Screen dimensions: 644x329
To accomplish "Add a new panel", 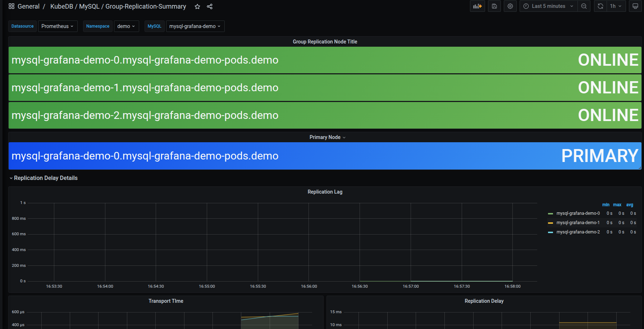I will tap(478, 6).
